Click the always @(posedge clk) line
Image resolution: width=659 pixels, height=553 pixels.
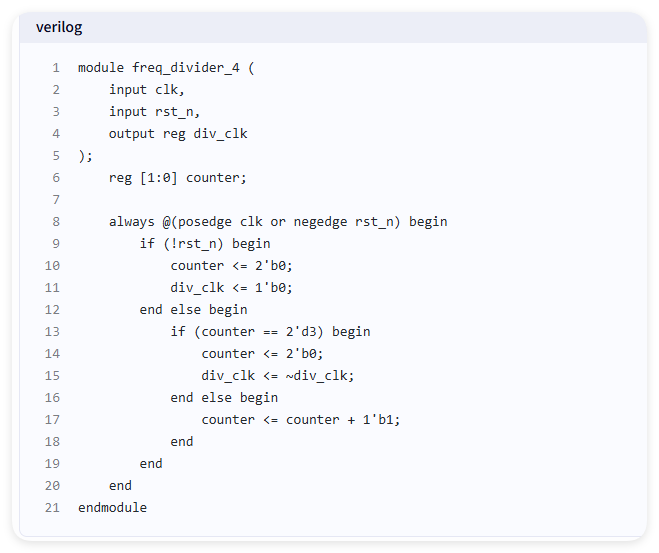pos(278,222)
